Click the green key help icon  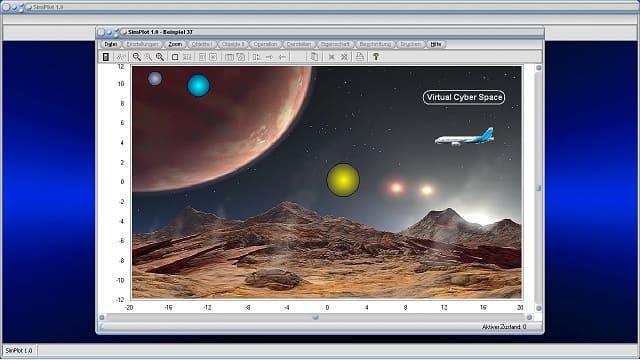(x=376, y=57)
